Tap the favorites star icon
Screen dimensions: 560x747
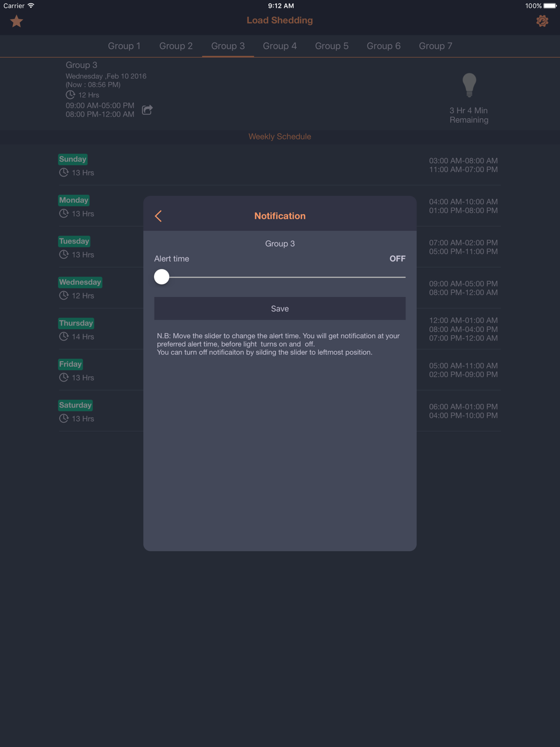(x=16, y=21)
